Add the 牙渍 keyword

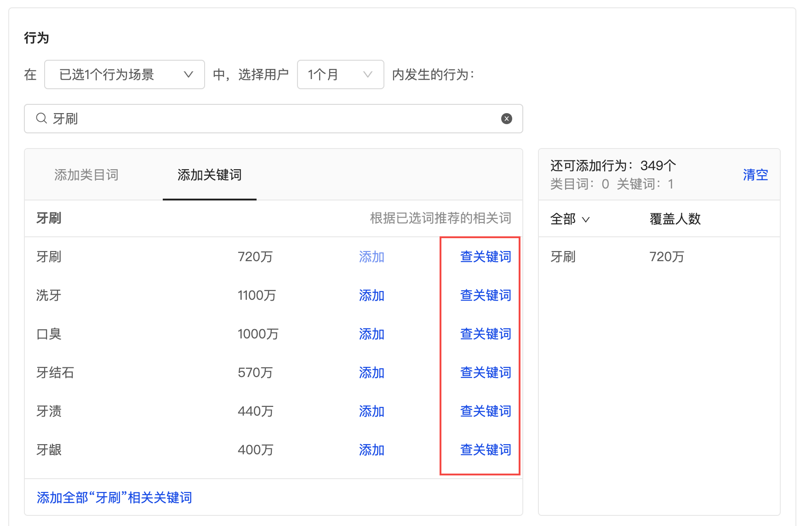pyautogui.click(x=371, y=412)
